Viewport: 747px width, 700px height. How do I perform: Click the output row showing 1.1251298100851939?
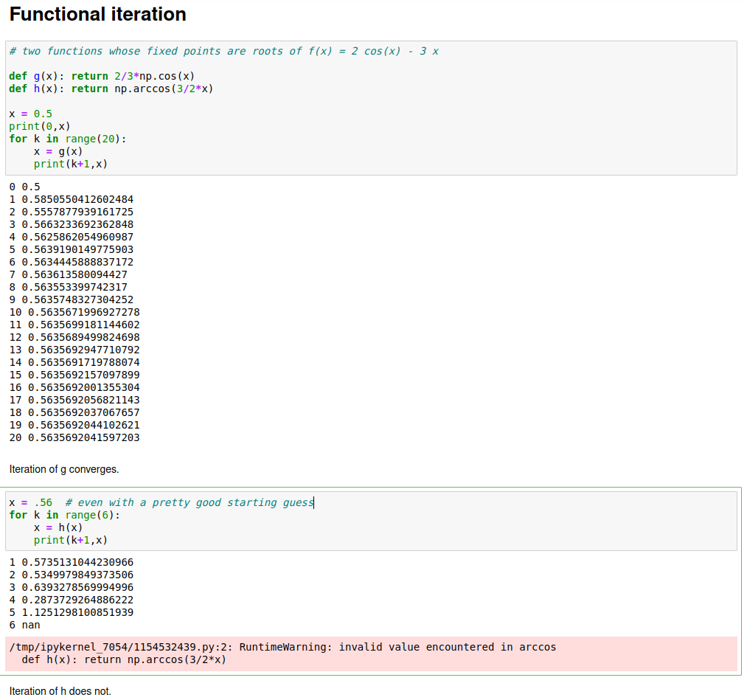[x=71, y=612]
